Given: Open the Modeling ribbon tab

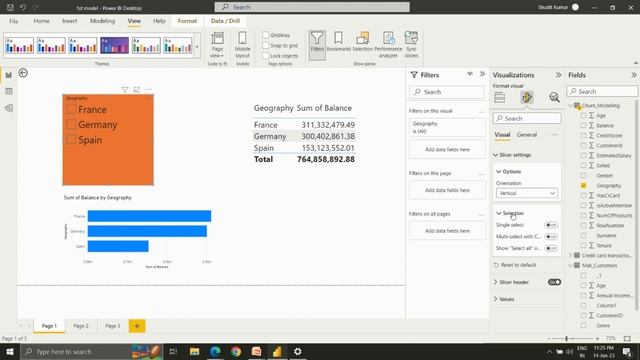Looking at the screenshot, I should [102, 21].
